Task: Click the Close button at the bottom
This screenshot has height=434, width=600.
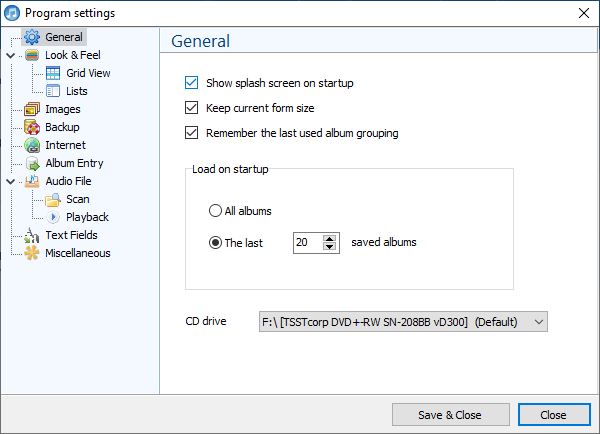Action: tap(554, 414)
